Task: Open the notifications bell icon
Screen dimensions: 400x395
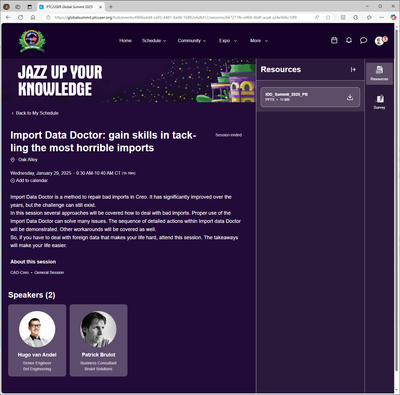Action: [x=349, y=40]
